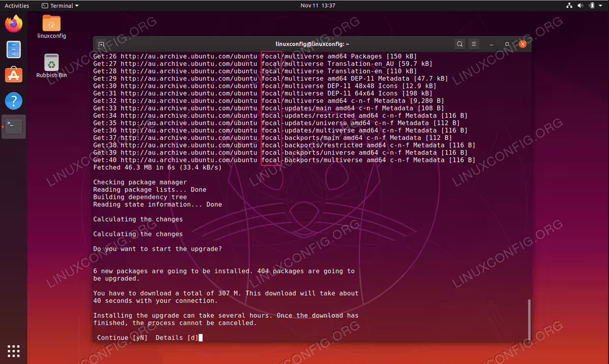
Task: Click terminal title linuxconfig@linuxconfig: ~
Action: point(312,44)
